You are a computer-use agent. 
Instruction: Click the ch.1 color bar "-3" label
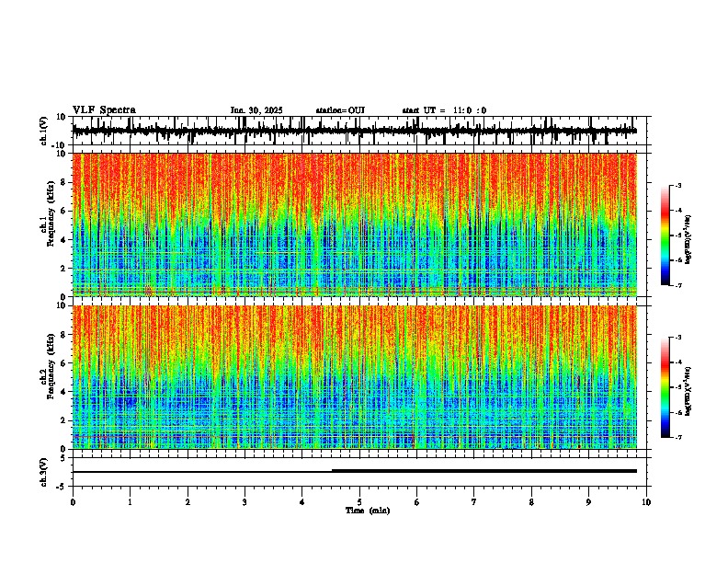pyautogui.click(x=677, y=185)
